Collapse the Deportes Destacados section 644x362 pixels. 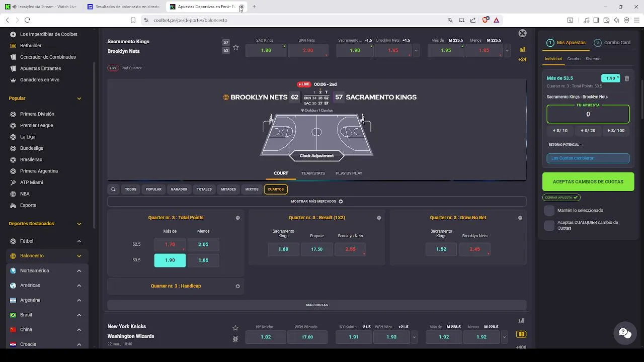(x=79, y=224)
